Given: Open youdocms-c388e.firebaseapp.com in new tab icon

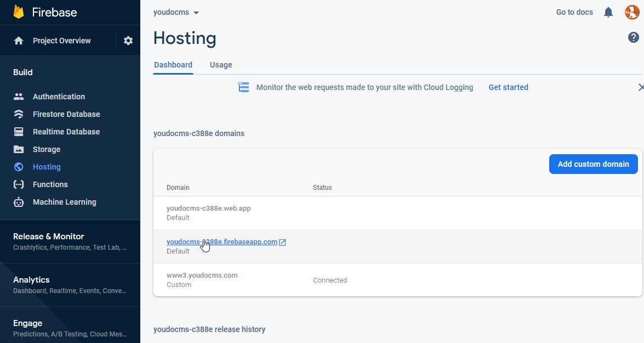Looking at the screenshot, I should tap(283, 241).
